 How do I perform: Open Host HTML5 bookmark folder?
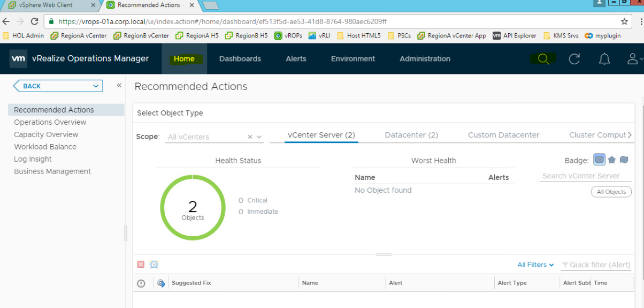tap(359, 36)
